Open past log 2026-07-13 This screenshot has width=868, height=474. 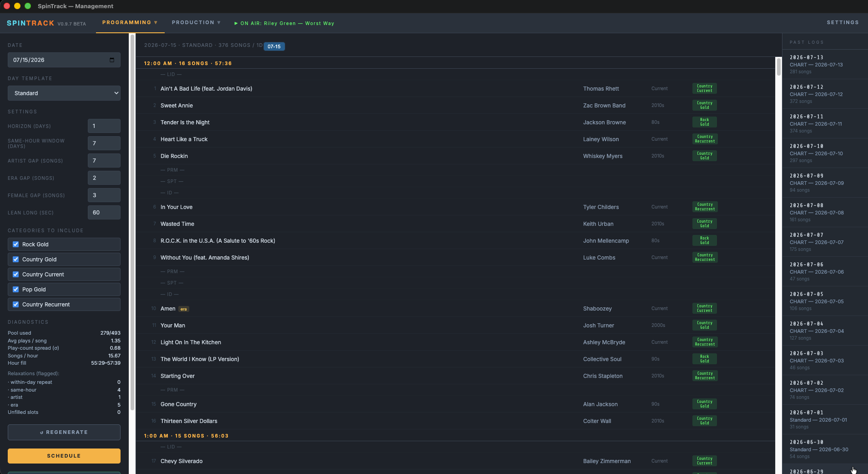point(825,64)
